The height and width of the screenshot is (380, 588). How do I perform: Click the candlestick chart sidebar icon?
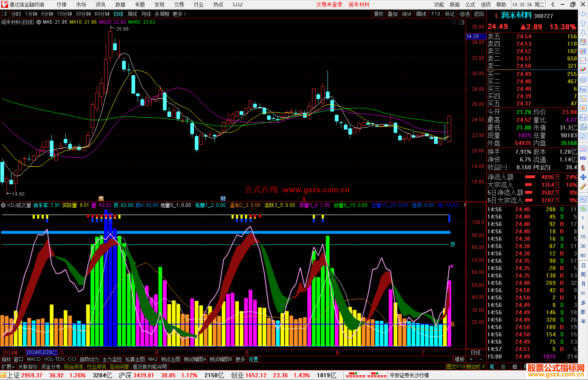point(583,70)
